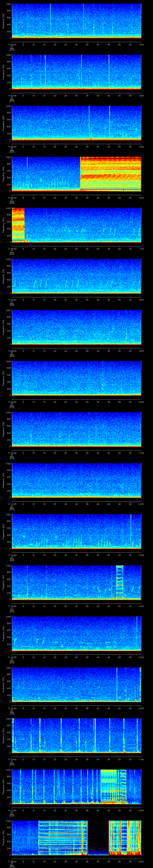Click the 17:02:00 start time label

click(12, 44)
